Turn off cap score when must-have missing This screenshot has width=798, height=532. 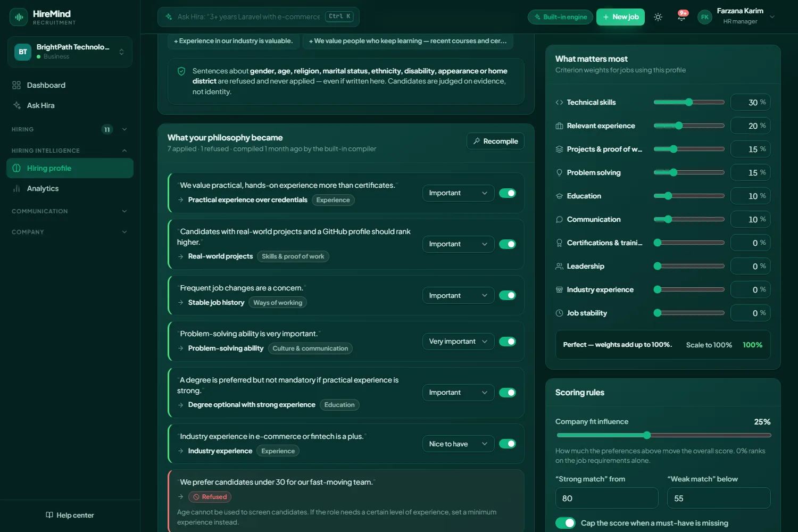pos(566,523)
